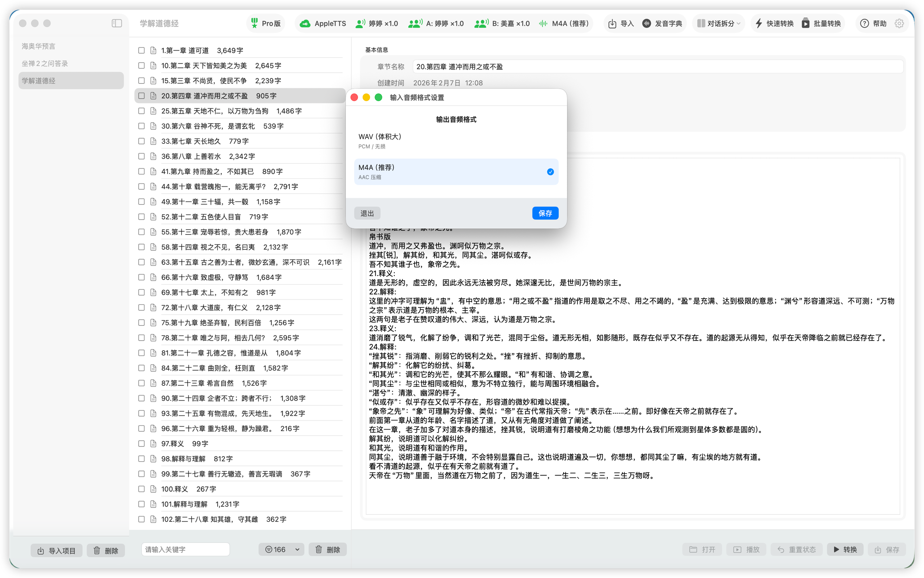Click 退出 in audio format dialog
This screenshot has width=924, height=578.
tap(367, 213)
